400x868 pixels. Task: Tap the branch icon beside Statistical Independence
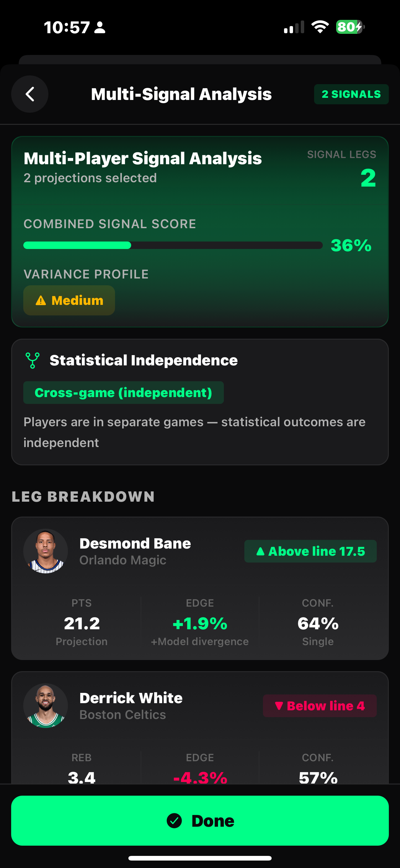point(33,360)
